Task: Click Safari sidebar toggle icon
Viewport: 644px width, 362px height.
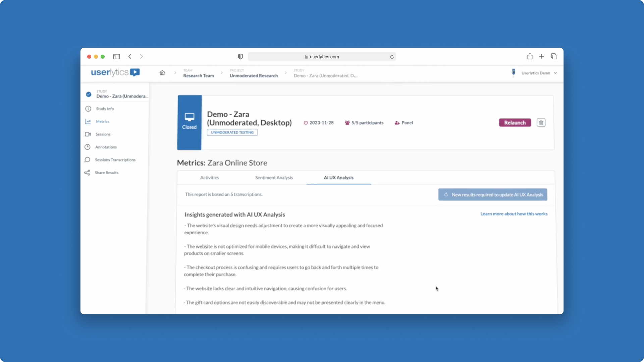Action: [x=116, y=57]
